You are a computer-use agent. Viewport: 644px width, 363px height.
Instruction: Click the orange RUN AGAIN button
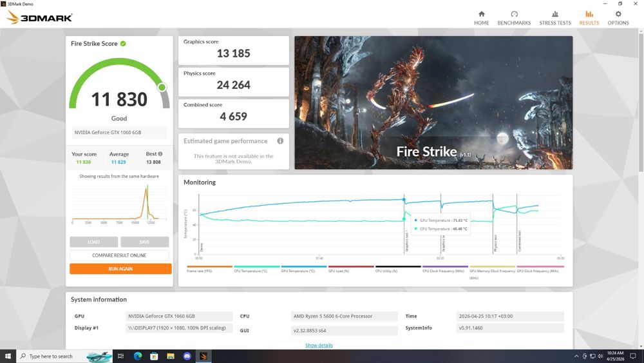[120, 269]
